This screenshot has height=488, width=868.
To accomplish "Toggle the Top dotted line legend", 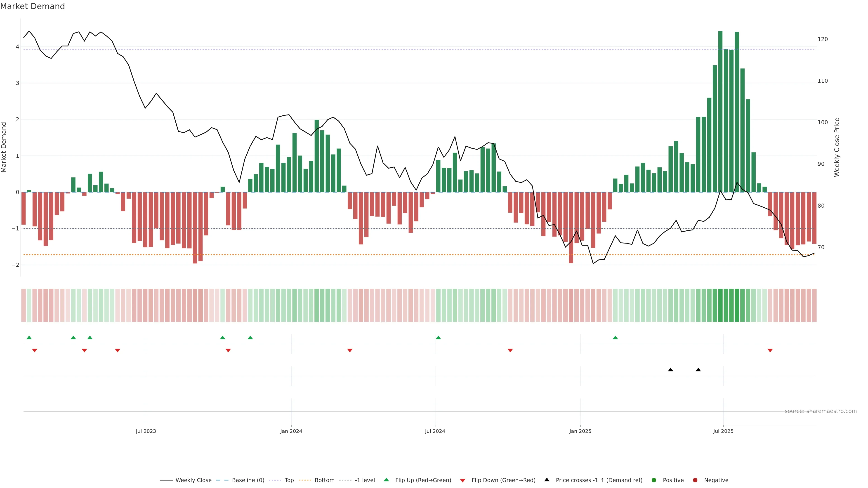I will click(x=289, y=480).
